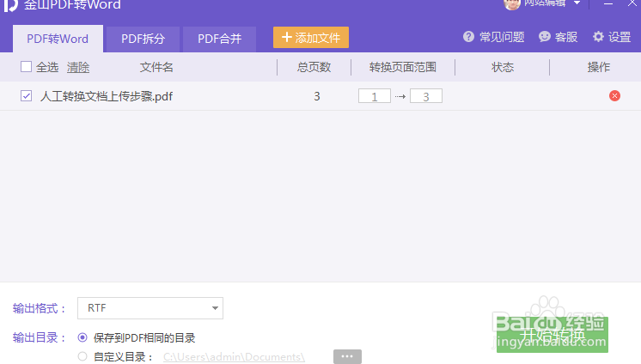Click the 清除 link
This screenshot has height=364, width=641.
click(78, 67)
